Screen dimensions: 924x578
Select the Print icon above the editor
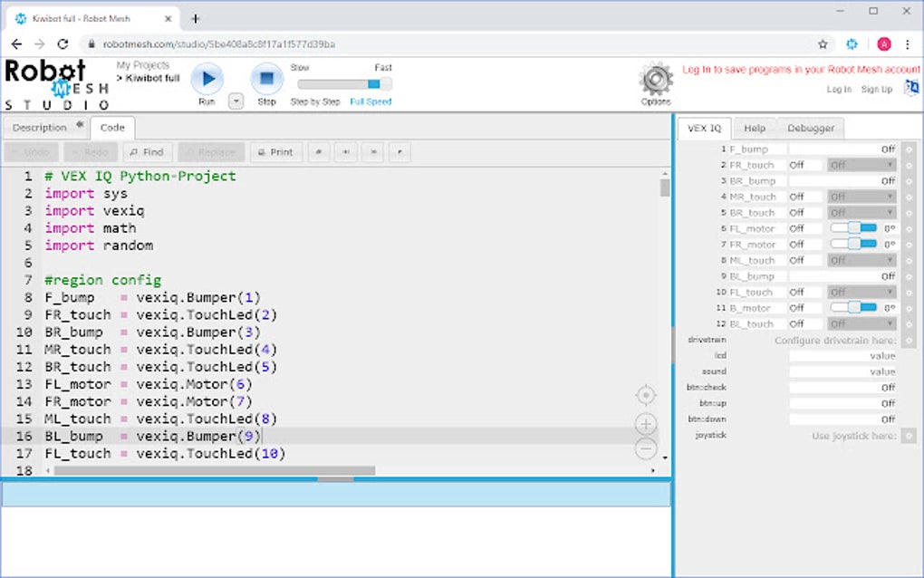tap(275, 151)
